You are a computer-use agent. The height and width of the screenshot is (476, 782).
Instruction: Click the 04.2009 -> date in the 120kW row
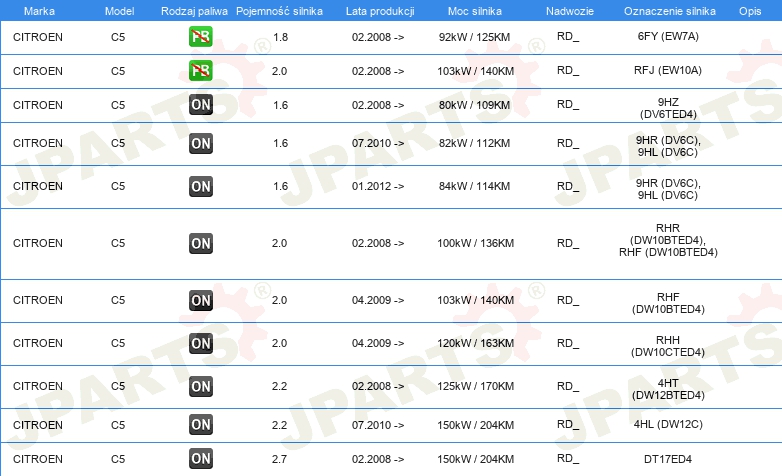coord(378,343)
